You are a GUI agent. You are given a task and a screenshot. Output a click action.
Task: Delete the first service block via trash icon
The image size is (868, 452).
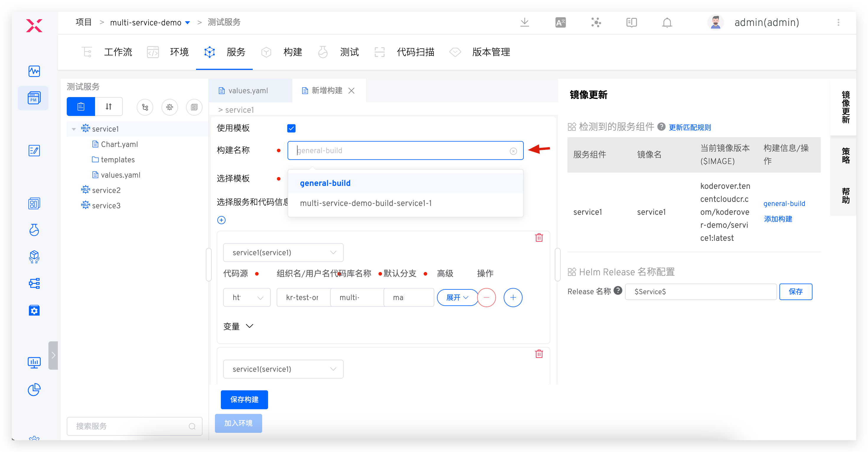(539, 238)
